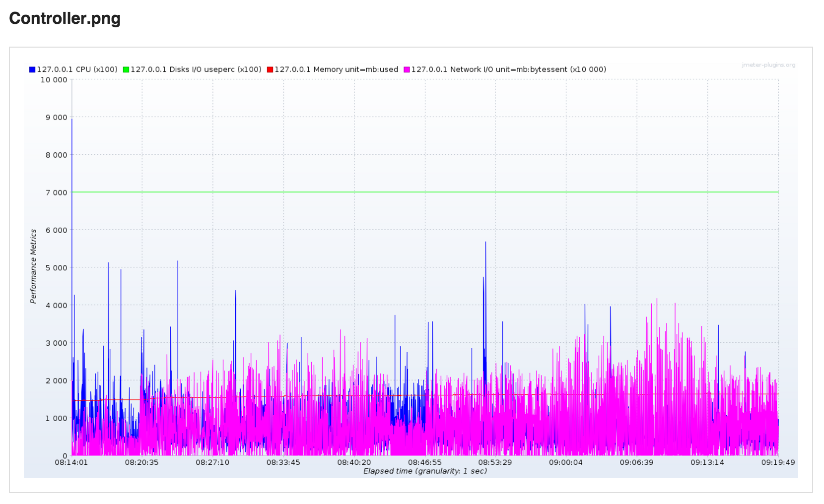This screenshot has width=824, height=504.
Task: Click the magenta Network I/O legend swatch
Action: 407,69
